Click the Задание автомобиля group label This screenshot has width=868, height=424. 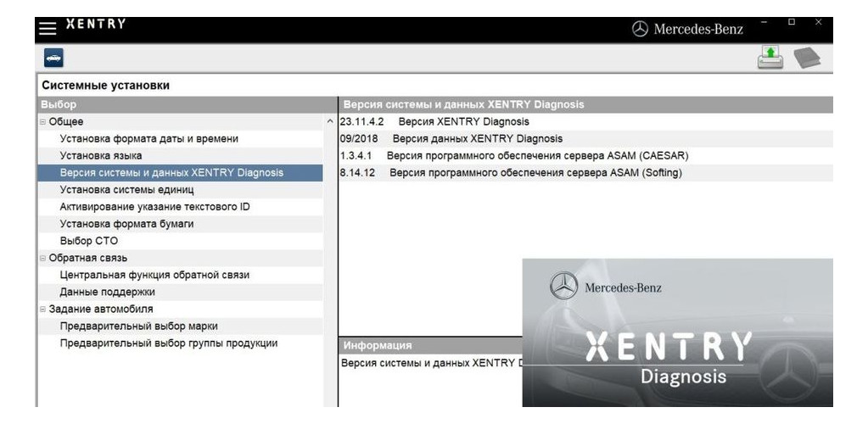(x=101, y=309)
